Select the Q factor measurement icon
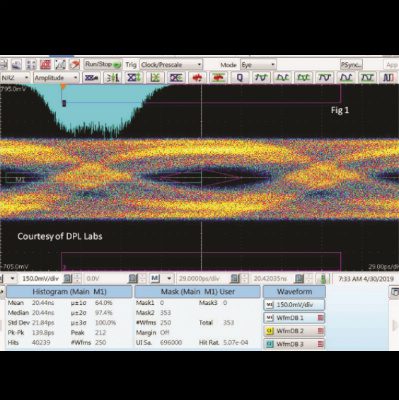399x400 pixels. pos(240,78)
